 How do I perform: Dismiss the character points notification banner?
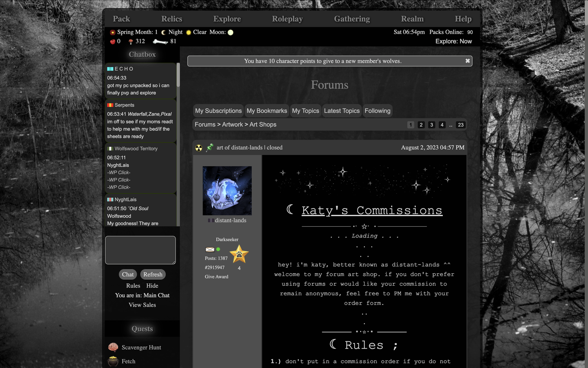click(468, 61)
